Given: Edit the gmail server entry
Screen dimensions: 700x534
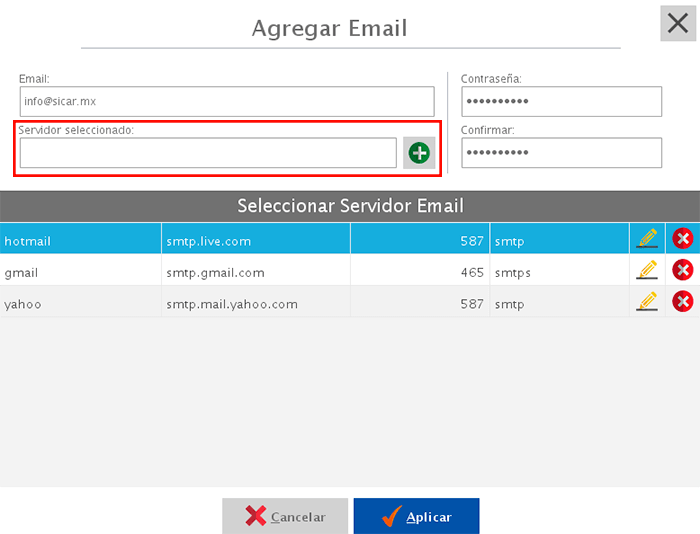Looking at the screenshot, I should 647,270.
